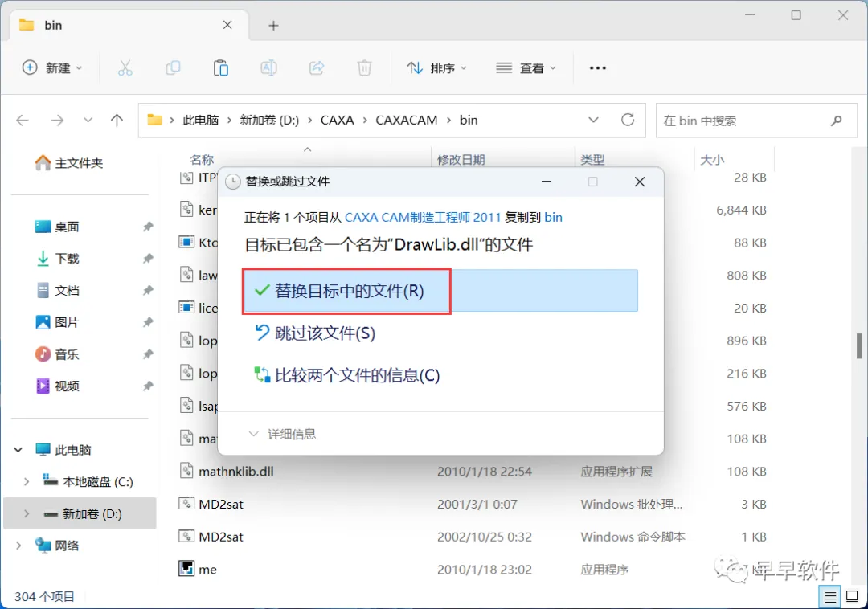
Task: Sort by 类型 column header
Action: [x=592, y=160]
